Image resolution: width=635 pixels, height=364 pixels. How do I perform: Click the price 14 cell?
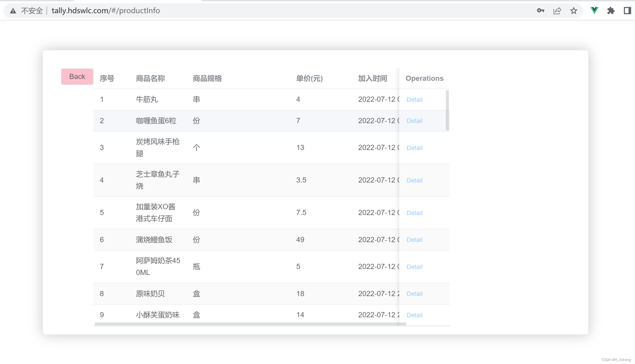click(x=300, y=315)
